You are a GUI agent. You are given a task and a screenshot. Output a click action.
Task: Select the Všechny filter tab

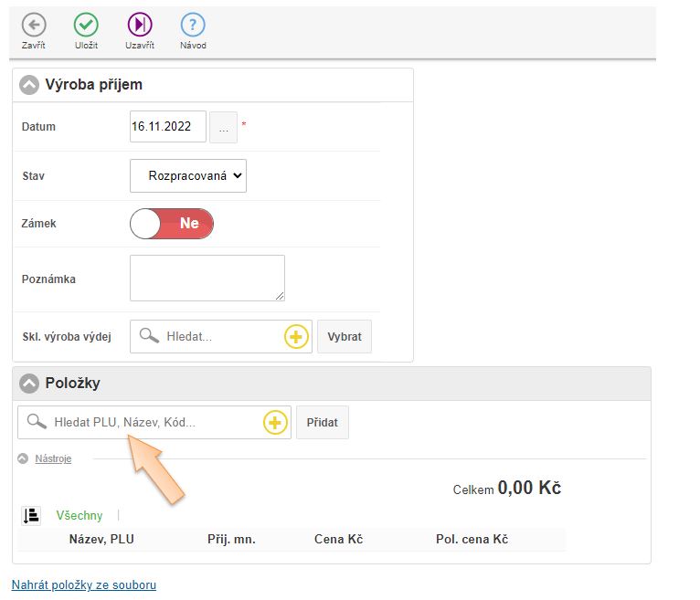[x=80, y=516]
